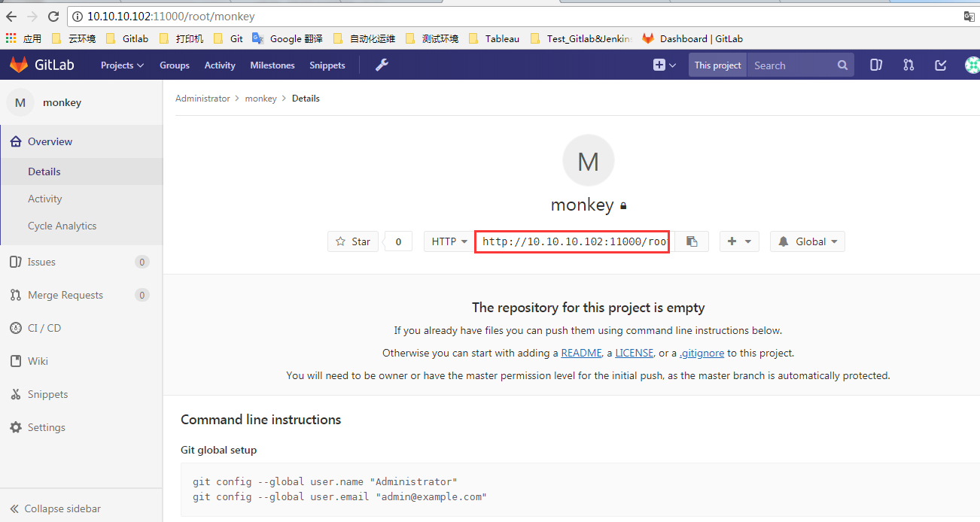Viewport: 980px width, 522px height.
Task: Open the todos checkmark icon
Action: pos(941,65)
